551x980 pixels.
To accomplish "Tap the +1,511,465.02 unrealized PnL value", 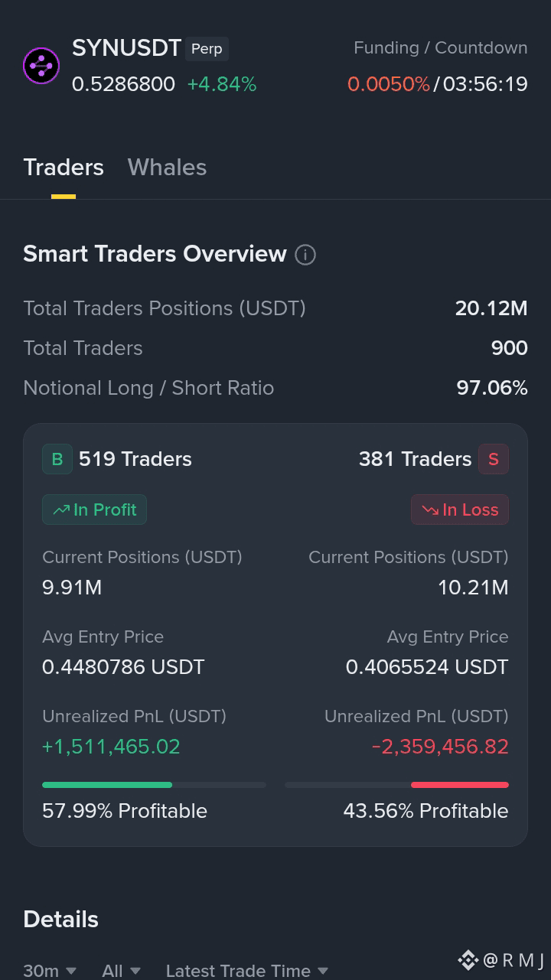I will 111,747.
